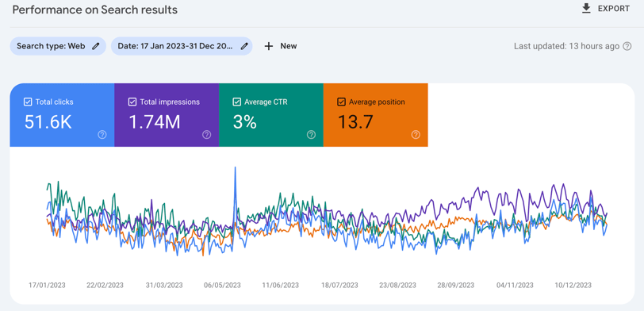The width and height of the screenshot is (644, 311).
Task: Open the Date: 17 Jan 2023 filter chip
Action: (x=182, y=46)
